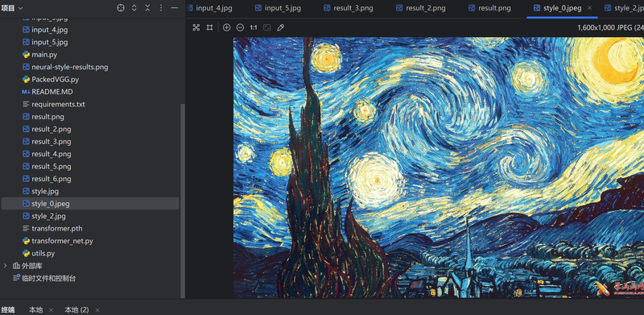Select style.jpg in project tree

pyautogui.click(x=45, y=191)
